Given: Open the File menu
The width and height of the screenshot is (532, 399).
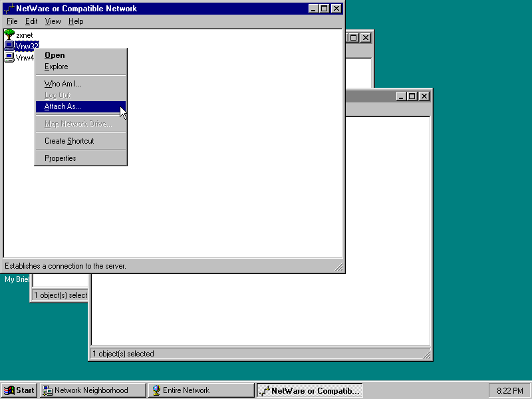Looking at the screenshot, I should point(12,21).
